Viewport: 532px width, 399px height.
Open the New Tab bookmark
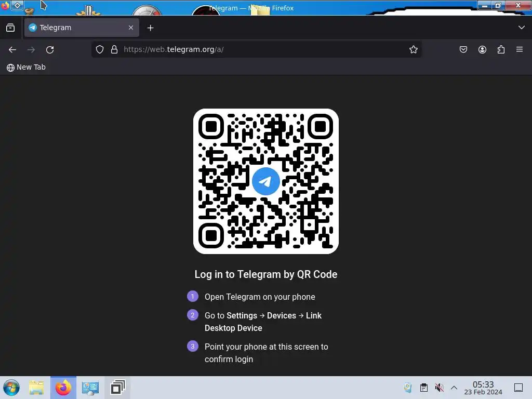click(26, 67)
